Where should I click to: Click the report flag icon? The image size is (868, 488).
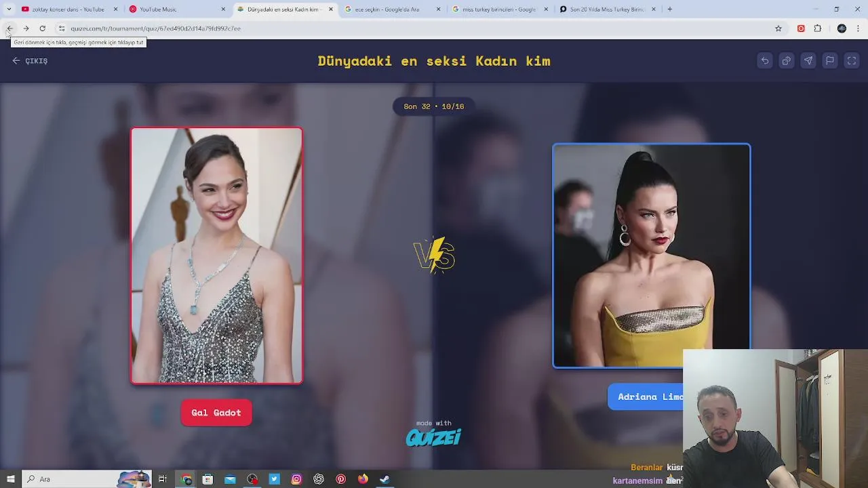point(830,60)
